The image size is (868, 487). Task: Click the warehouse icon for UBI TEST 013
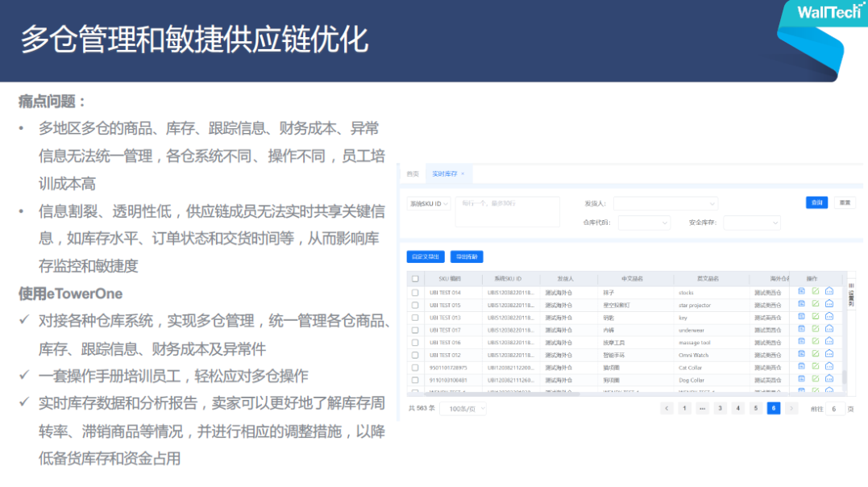click(x=829, y=317)
